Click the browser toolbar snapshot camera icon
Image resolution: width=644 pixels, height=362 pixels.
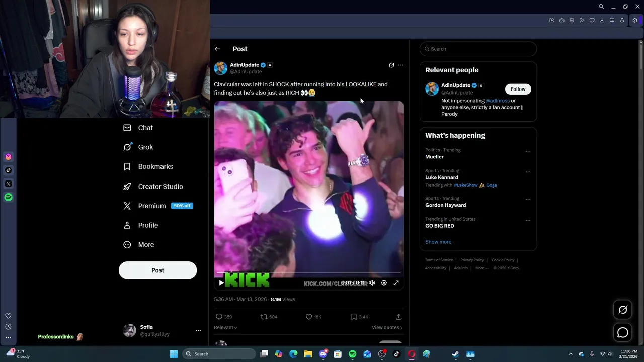pyautogui.click(x=561, y=20)
